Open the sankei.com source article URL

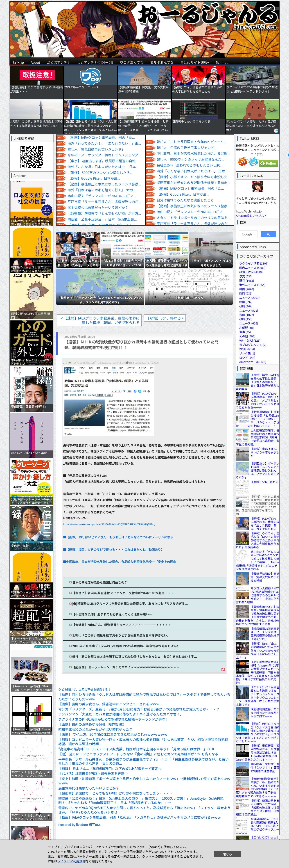pyautogui.click(x=109, y=524)
